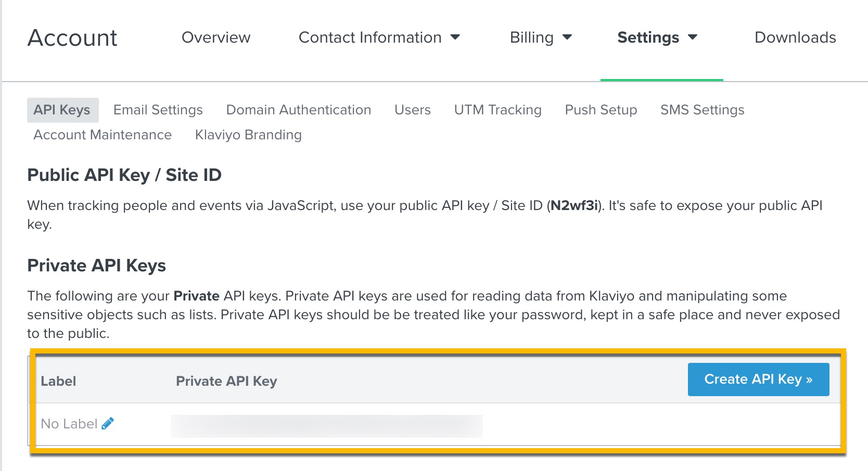
Task: Open the Downloads tab
Action: [x=795, y=37]
